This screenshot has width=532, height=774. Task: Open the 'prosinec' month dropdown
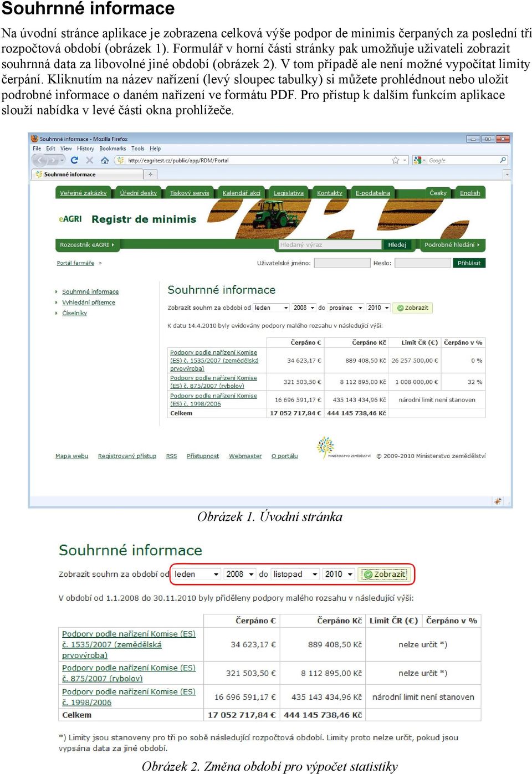346,307
